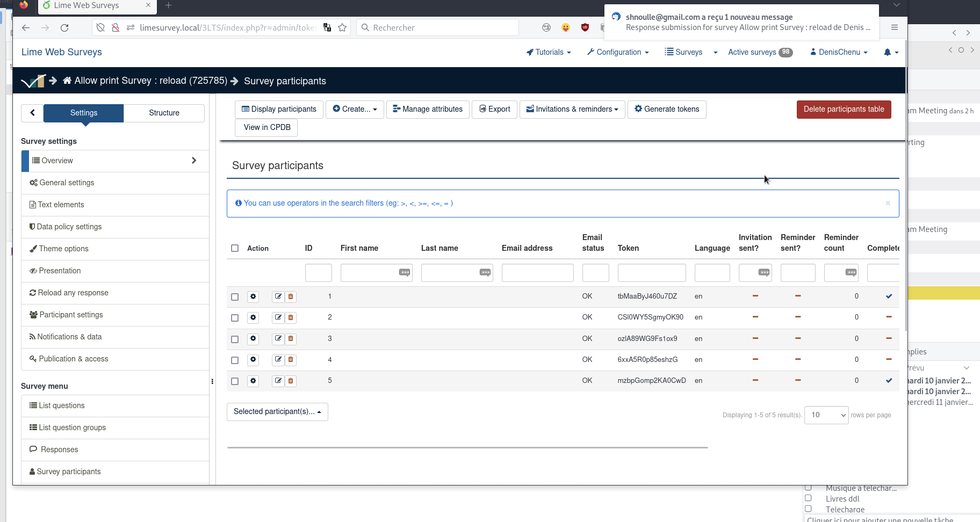The width and height of the screenshot is (980, 522).
Task: Click the delete trash icon for participant 3
Action: pyautogui.click(x=291, y=339)
